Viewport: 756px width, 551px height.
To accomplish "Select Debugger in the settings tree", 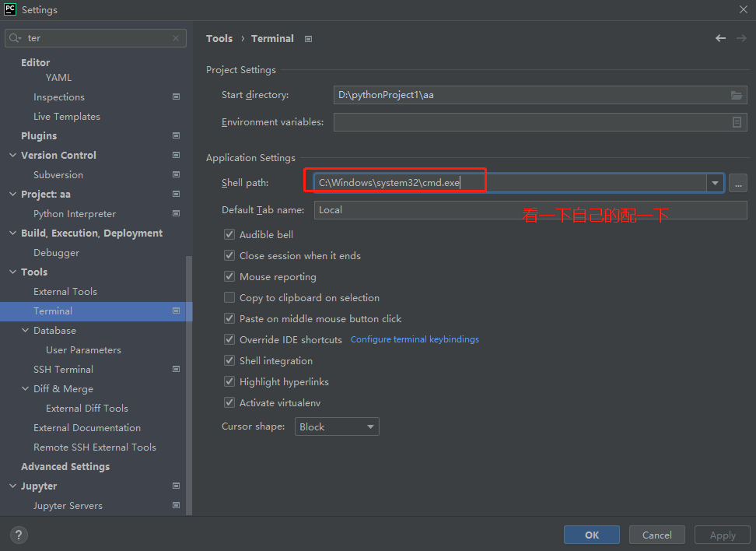I will point(57,252).
